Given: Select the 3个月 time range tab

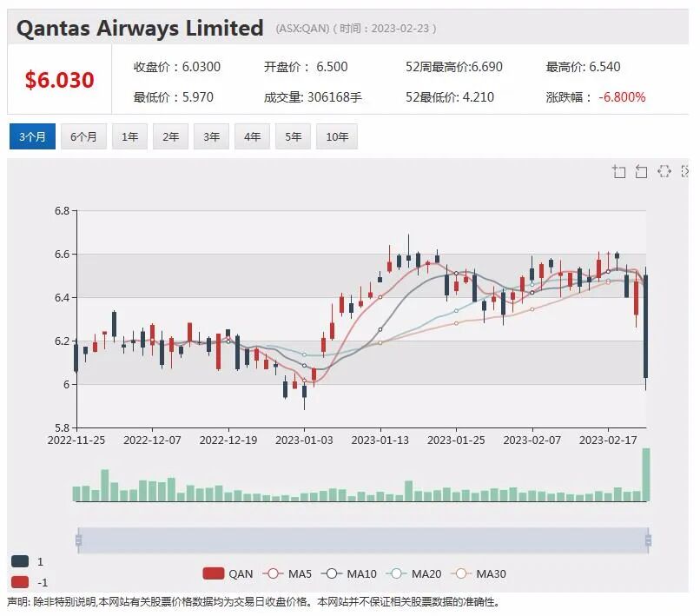Looking at the screenshot, I should (x=32, y=136).
